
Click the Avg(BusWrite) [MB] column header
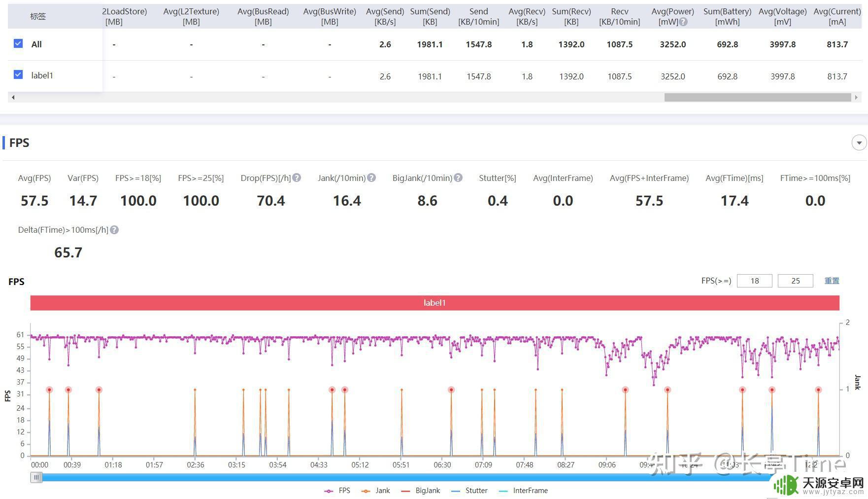coord(330,16)
